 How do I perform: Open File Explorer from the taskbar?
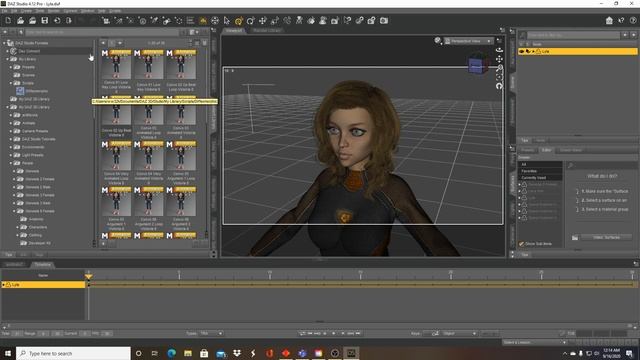(x=188, y=353)
